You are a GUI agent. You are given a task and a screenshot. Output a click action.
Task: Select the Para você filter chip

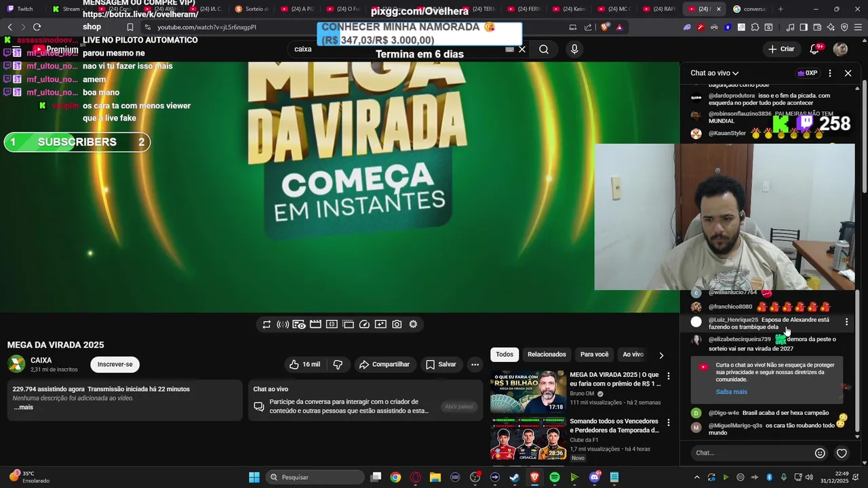point(594,354)
